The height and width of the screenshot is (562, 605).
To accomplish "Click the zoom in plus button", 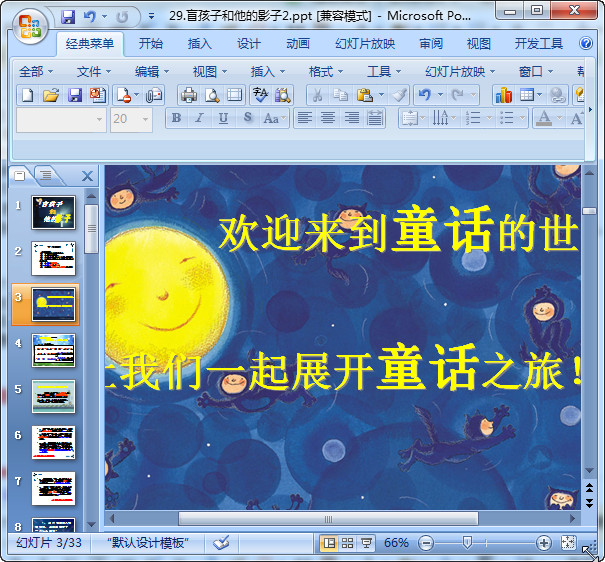I will (543, 543).
